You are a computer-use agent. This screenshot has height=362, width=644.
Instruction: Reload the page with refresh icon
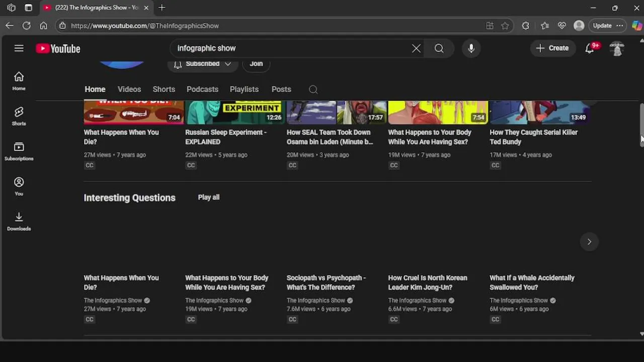pos(27,26)
